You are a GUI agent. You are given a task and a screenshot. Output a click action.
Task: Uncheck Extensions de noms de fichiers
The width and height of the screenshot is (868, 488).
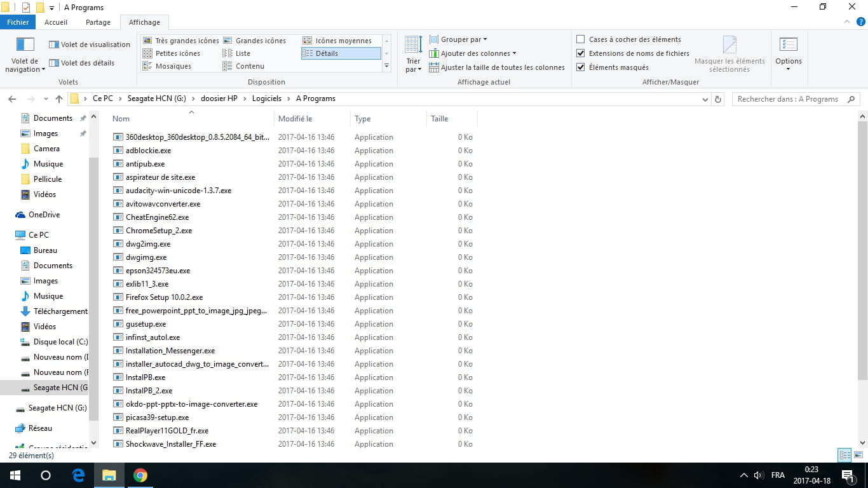coord(580,53)
